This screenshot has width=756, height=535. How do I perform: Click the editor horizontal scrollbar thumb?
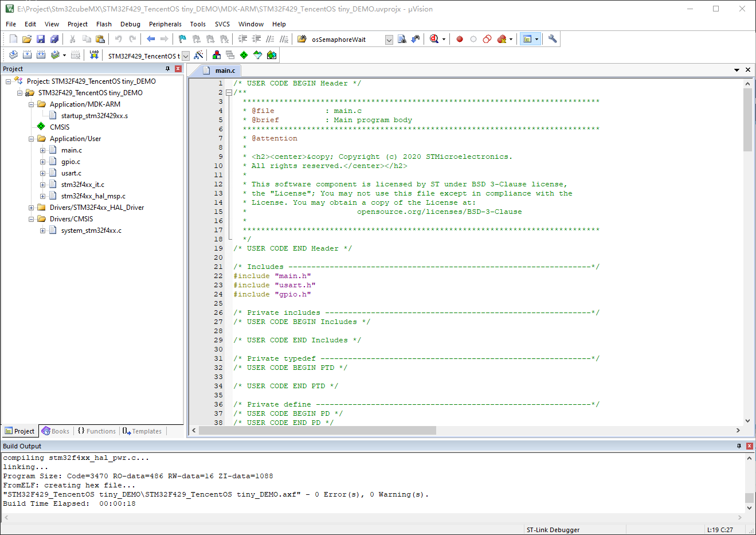coord(318,430)
